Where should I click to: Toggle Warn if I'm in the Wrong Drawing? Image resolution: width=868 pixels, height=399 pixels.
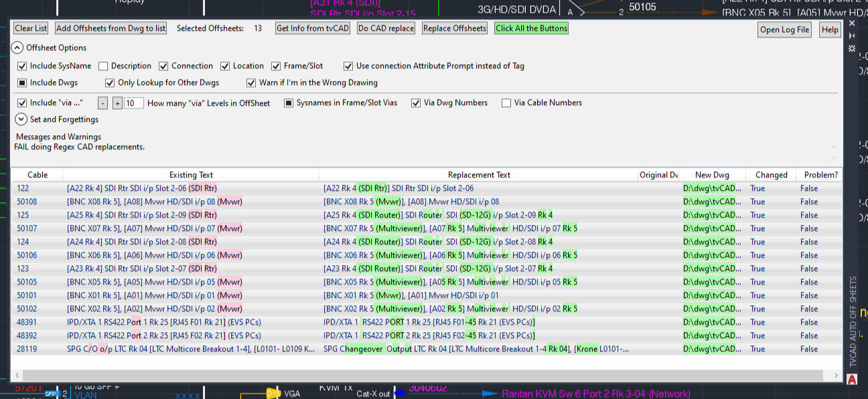(x=251, y=83)
